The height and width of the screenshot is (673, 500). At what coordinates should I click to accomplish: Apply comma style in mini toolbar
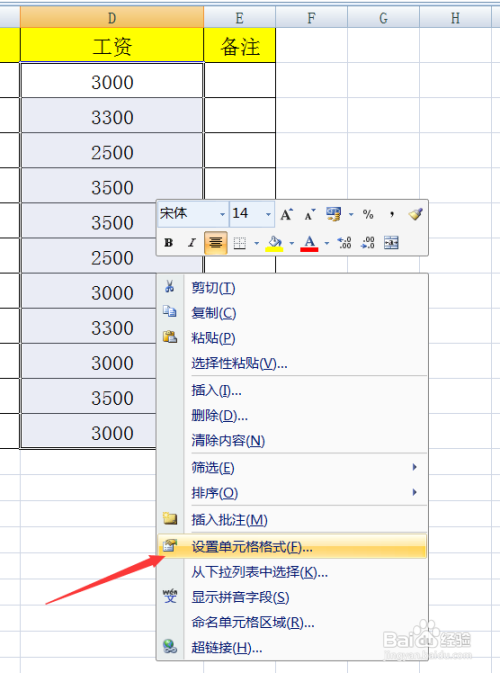[391, 214]
